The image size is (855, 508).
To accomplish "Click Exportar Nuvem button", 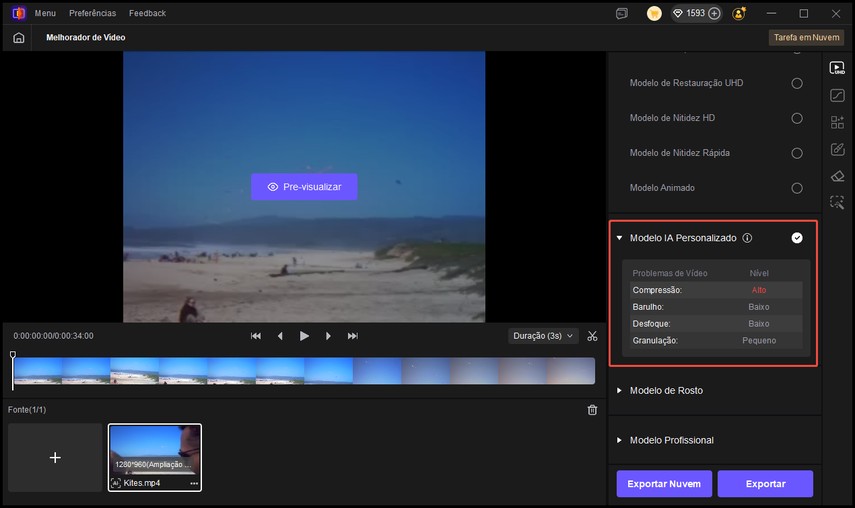I will [664, 483].
